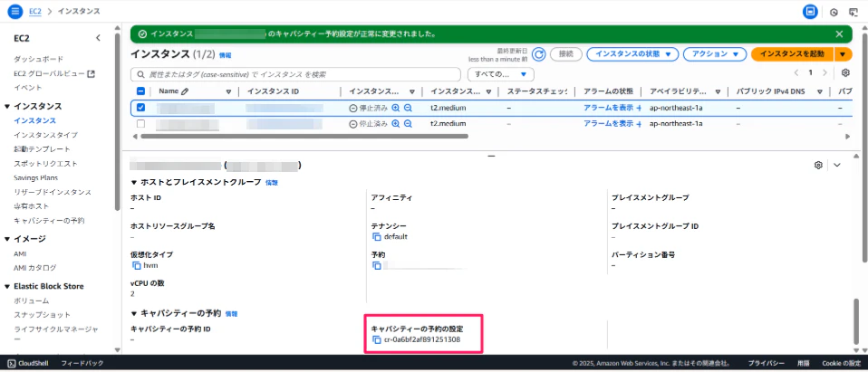Zoom out filter on second row state
Image resolution: width=868 pixels, height=372 pixels.
click(408, 124)
